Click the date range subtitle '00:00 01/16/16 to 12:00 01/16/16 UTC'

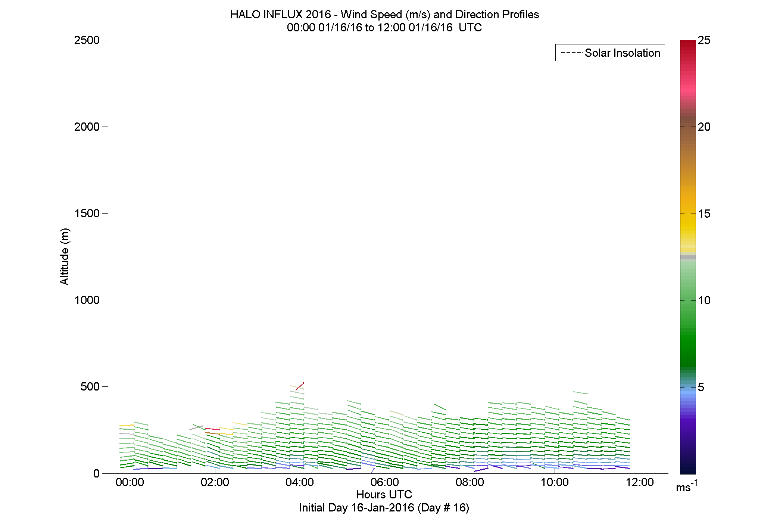384,28
